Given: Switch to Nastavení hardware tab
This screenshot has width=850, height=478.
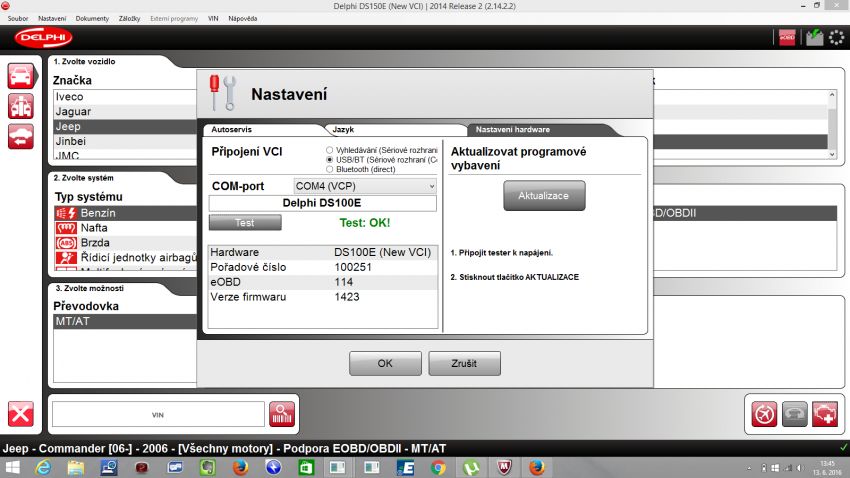Looking at the screenshot, I should pyautogui.click(x=542, y=130).
